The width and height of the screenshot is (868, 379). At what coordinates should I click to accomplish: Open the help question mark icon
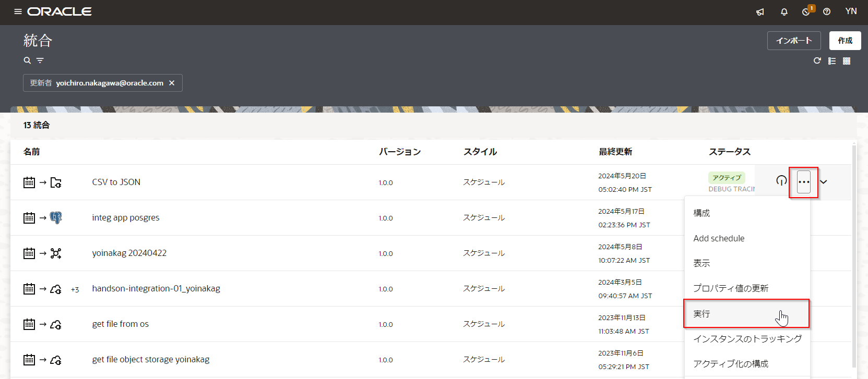point(827,11)
